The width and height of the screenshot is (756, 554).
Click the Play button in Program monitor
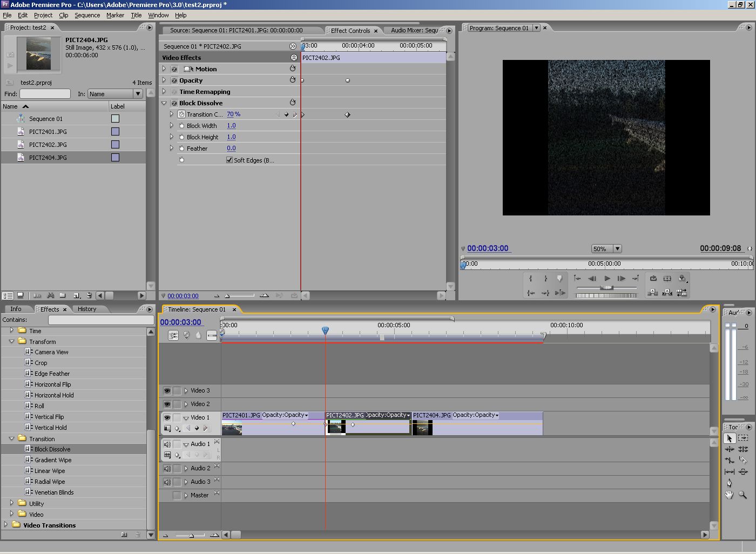point(607,279)
